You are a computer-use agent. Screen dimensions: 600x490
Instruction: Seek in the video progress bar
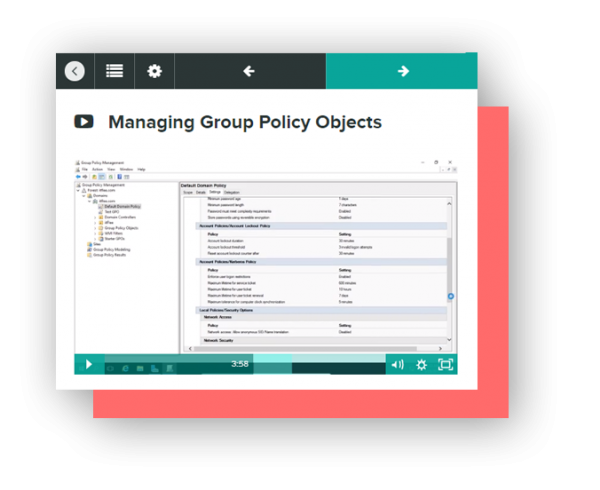(x=240, y=358)
